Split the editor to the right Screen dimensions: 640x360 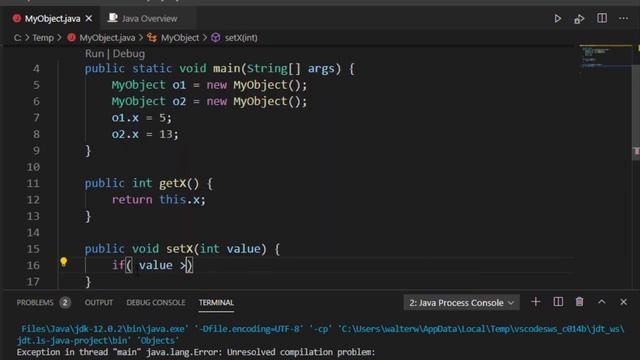tap(602, 18)
